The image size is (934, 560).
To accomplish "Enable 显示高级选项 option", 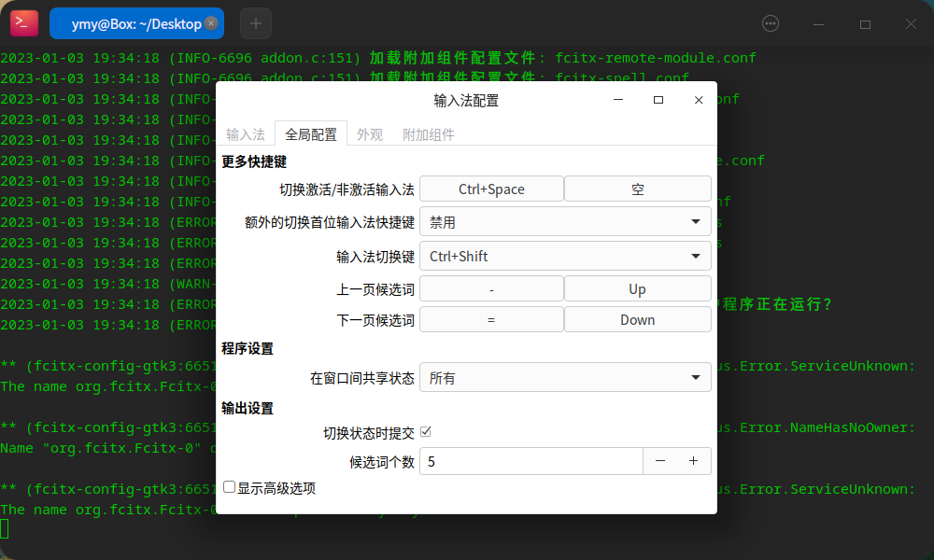I will [229, 487].
